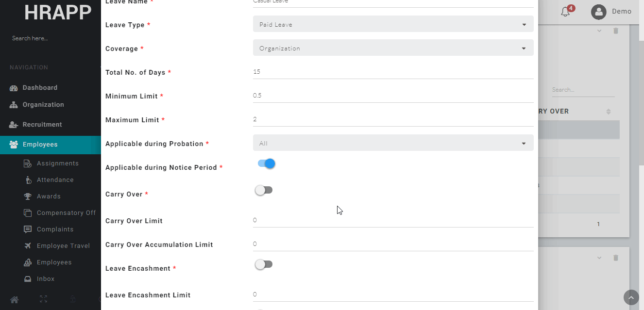Click the Demo user avatar icon
The width and height of the screenshot is (644, 310).
tap(598, 12)
